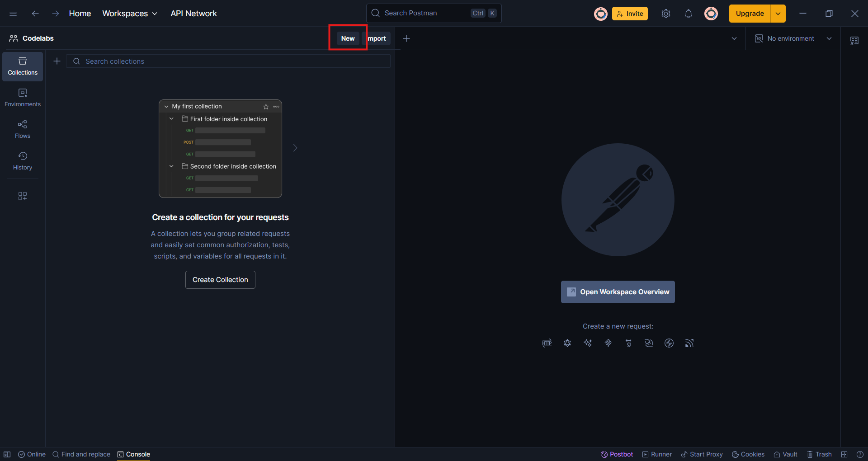Toggle two-pane layout in status bar
868x461 pixels.
844,454
